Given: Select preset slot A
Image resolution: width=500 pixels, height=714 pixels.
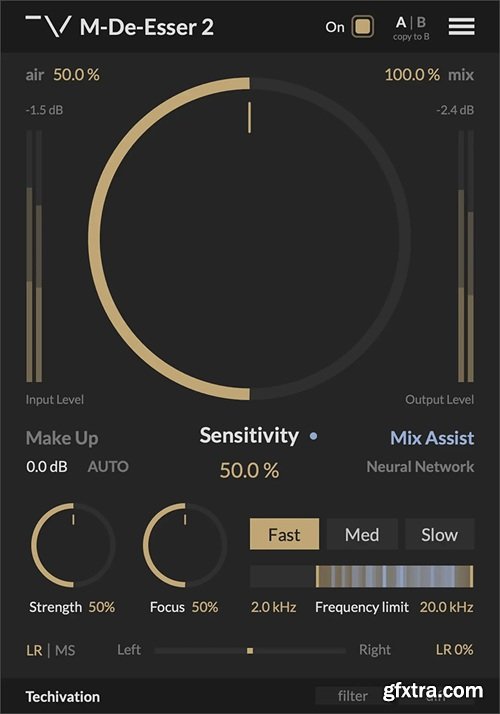Looking at the screenshot, I should point(401,22).
